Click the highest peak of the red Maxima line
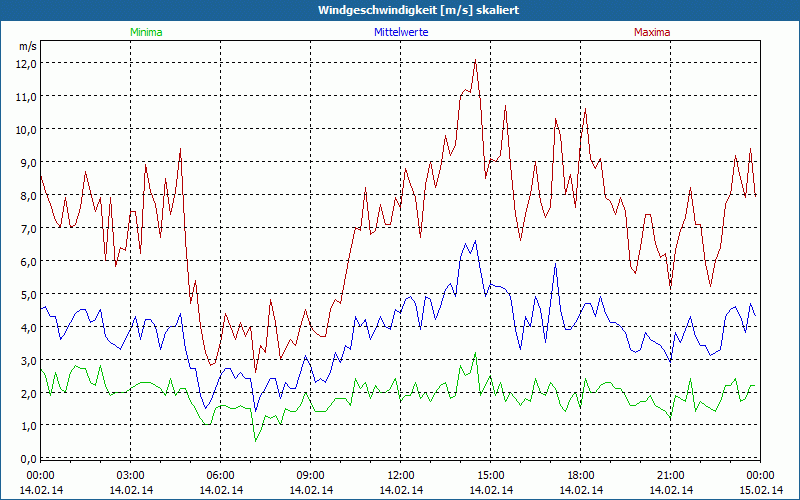 475,62
